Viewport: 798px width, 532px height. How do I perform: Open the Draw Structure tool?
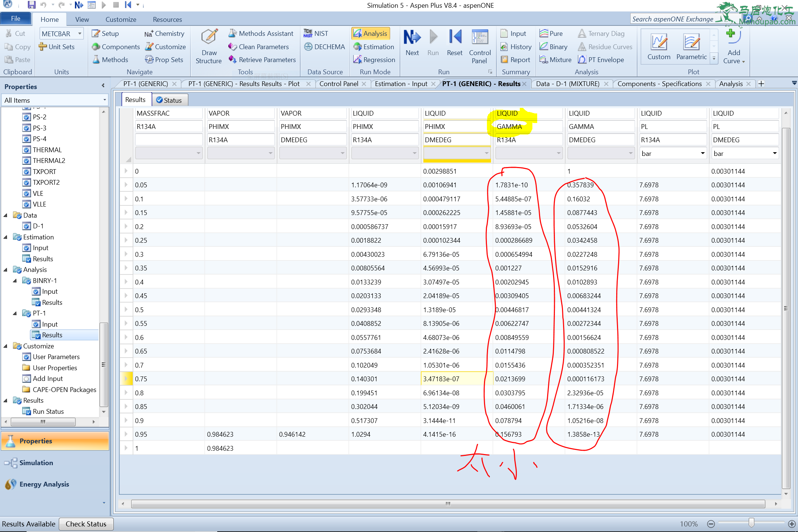coord(209,46)
